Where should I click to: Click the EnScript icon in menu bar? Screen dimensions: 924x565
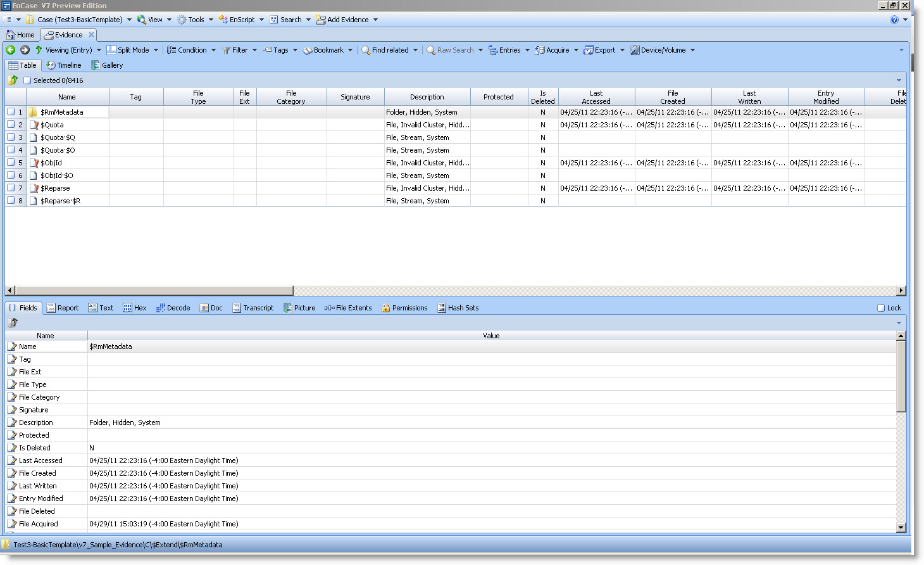pos(223,20)
